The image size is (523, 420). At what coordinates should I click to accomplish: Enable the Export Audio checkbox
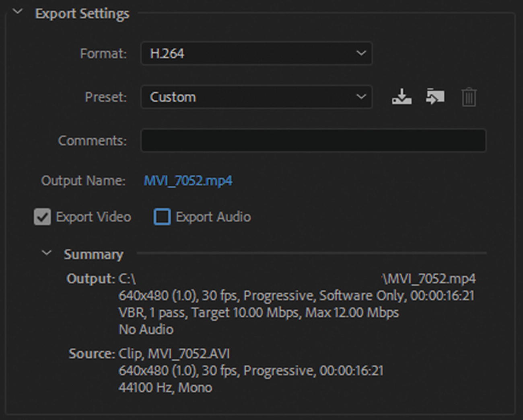[x=162, y=217]
